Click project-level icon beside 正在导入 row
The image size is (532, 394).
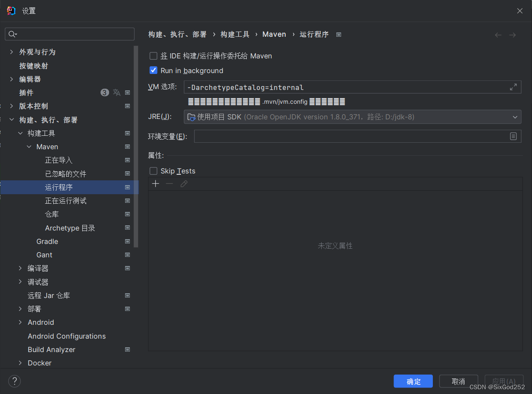pos(128,160)
